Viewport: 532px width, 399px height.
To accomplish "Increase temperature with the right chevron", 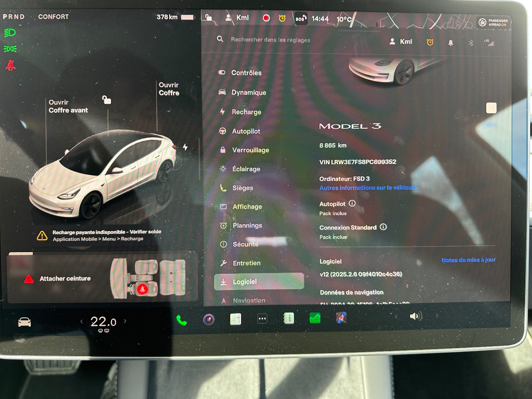I will point(125,321).
